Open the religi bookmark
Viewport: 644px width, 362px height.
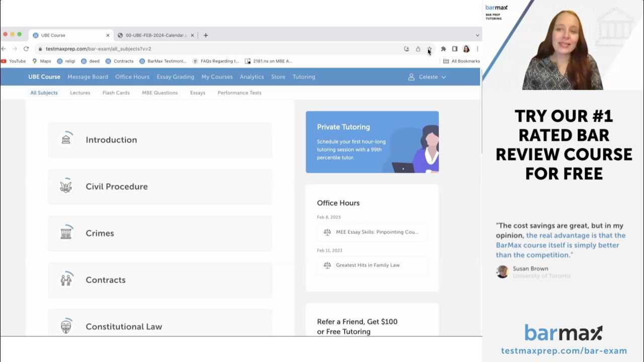coord(66,61)
